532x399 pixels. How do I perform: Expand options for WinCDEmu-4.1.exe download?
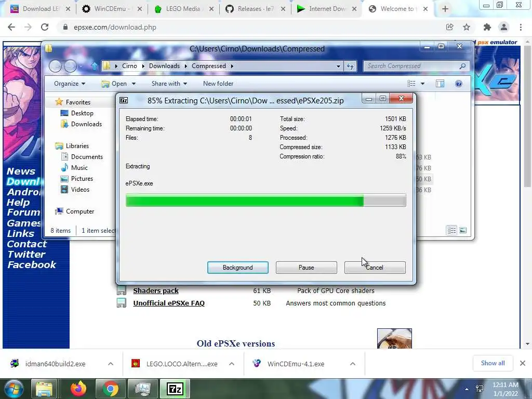tap(353, 364)
